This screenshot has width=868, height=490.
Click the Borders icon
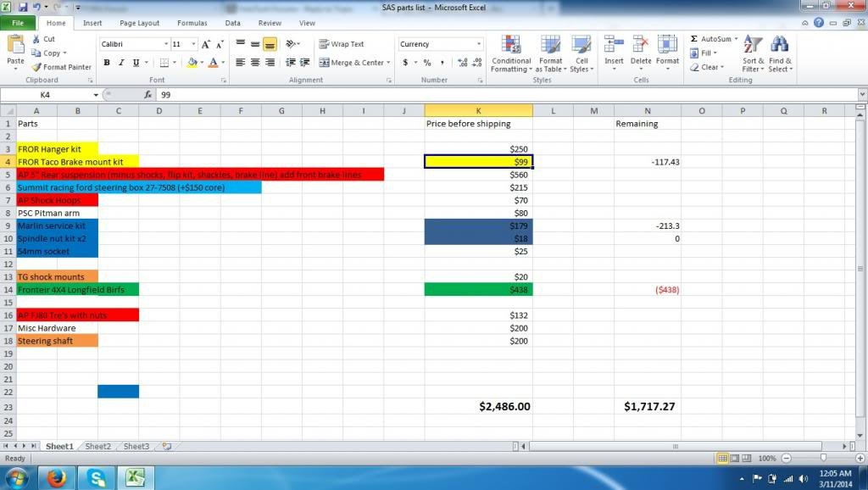tap(164, 63)
